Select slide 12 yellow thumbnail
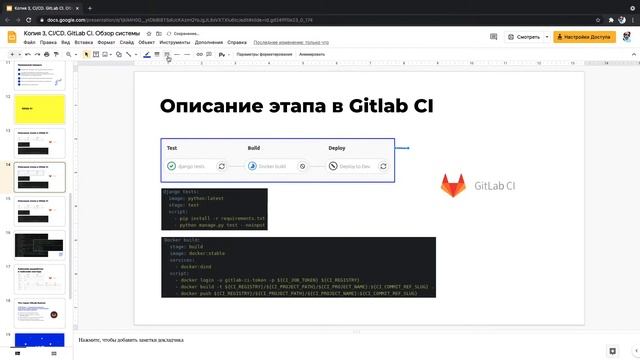640x360 pixels. [x=40, y=109]
